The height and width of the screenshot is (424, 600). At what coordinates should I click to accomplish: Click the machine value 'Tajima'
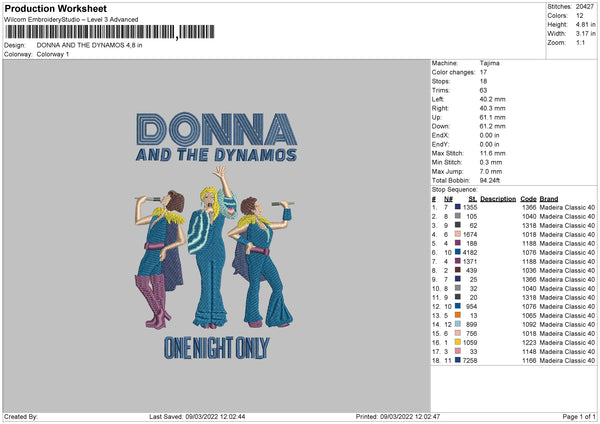click(489, 63)
